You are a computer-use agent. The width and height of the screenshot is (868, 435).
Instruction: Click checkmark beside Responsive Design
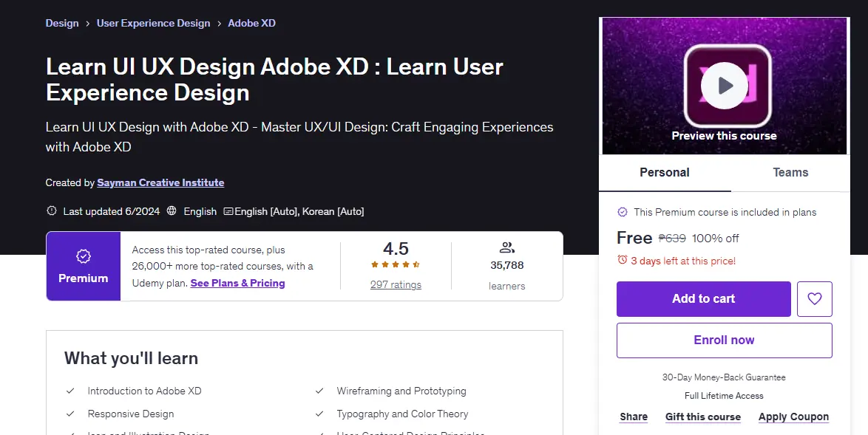(70, 414)
